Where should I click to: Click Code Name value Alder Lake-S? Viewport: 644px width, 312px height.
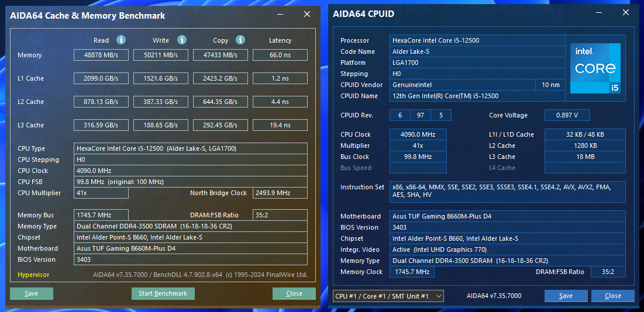477,51
